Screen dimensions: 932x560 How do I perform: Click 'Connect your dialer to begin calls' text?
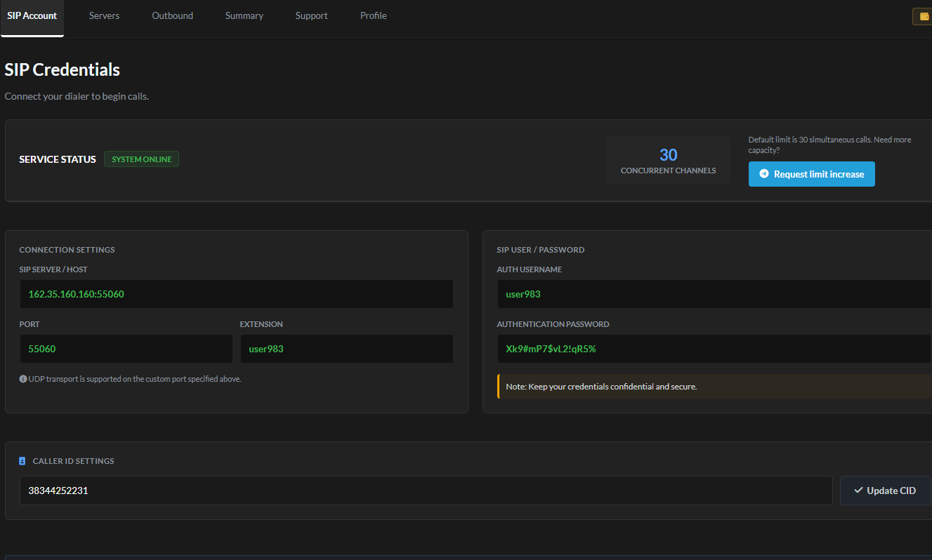click(x=77, y=96)
